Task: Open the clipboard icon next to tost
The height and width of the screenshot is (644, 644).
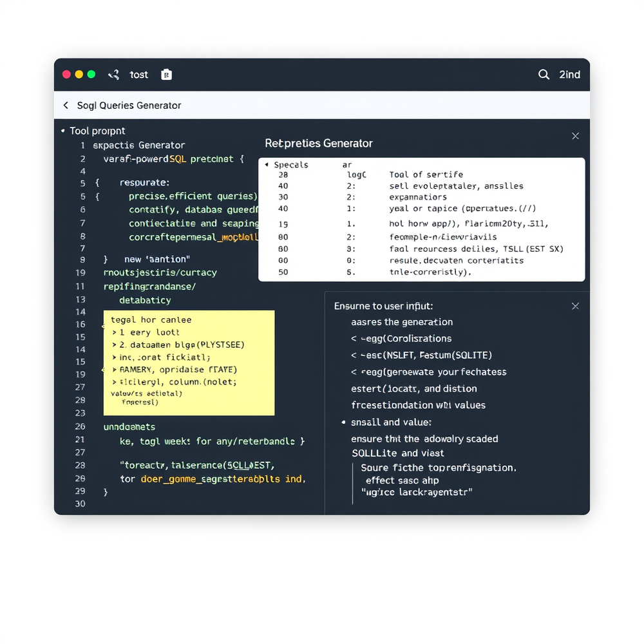Action: click(x=166, y=74)
